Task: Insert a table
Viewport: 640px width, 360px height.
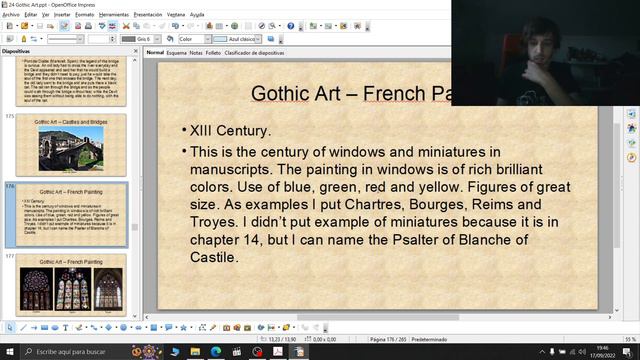Action: point(219,26)
